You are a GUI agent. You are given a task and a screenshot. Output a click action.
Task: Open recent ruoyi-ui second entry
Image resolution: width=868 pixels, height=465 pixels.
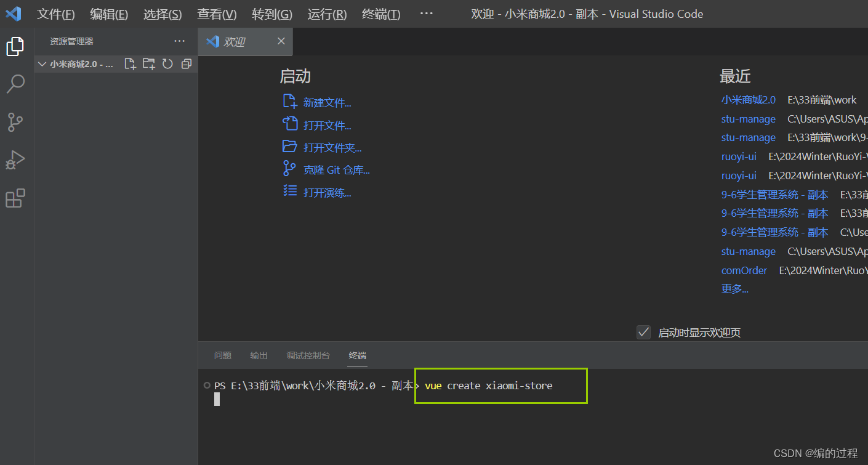pyautogui.click(x=739, y=176)
